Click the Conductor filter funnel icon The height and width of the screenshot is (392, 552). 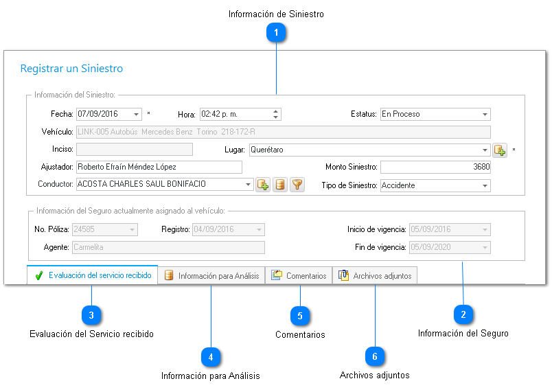[297, 185]
